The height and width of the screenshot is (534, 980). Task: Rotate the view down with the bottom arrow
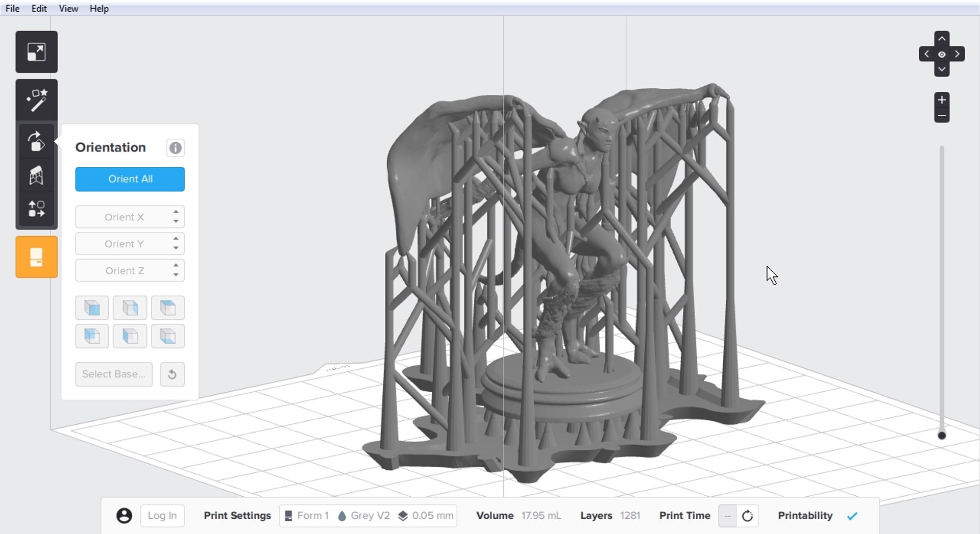942,69
